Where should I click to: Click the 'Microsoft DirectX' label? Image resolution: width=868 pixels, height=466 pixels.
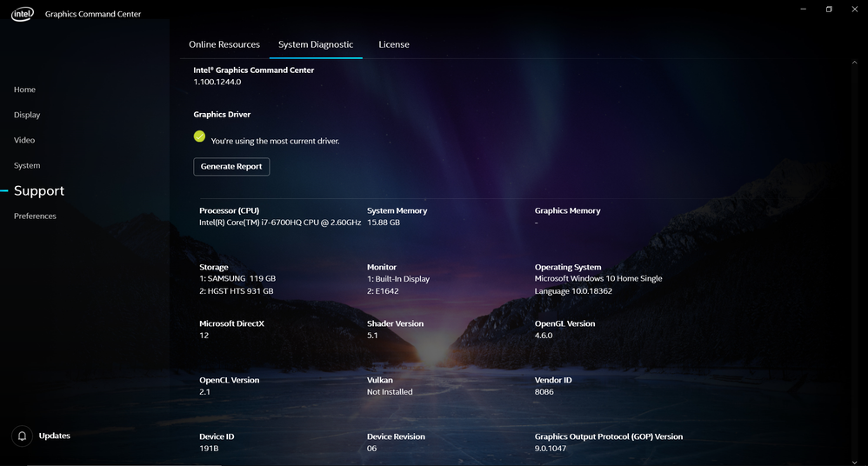tap(231, 323)
